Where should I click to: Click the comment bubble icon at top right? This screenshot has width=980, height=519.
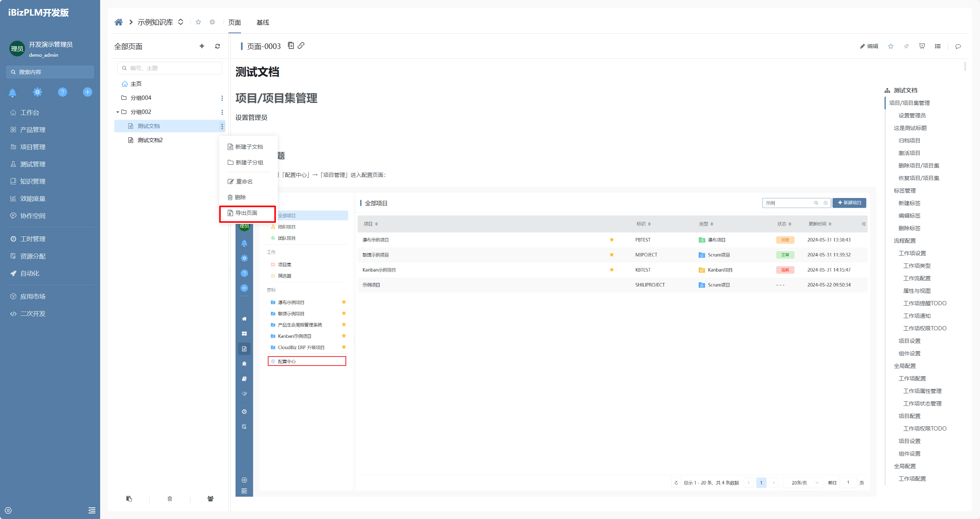pyautogui.click(x=958, y=46)
